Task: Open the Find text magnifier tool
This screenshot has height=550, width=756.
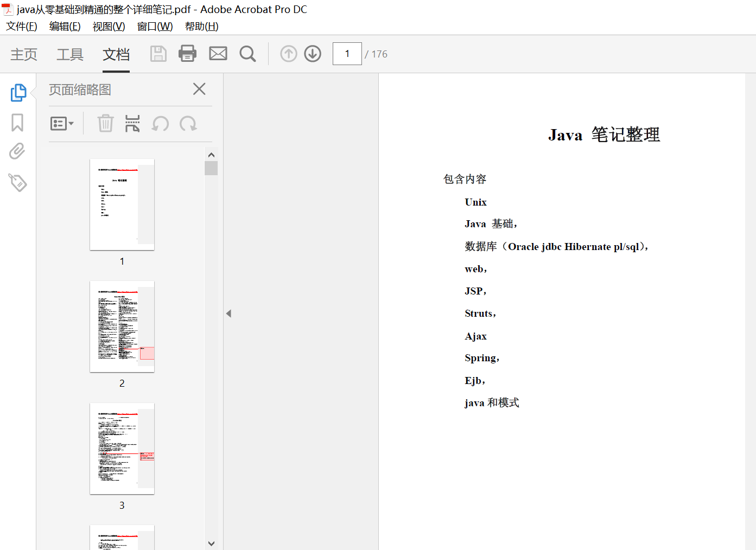Action: pyautogui.click(x=247, y=54)
